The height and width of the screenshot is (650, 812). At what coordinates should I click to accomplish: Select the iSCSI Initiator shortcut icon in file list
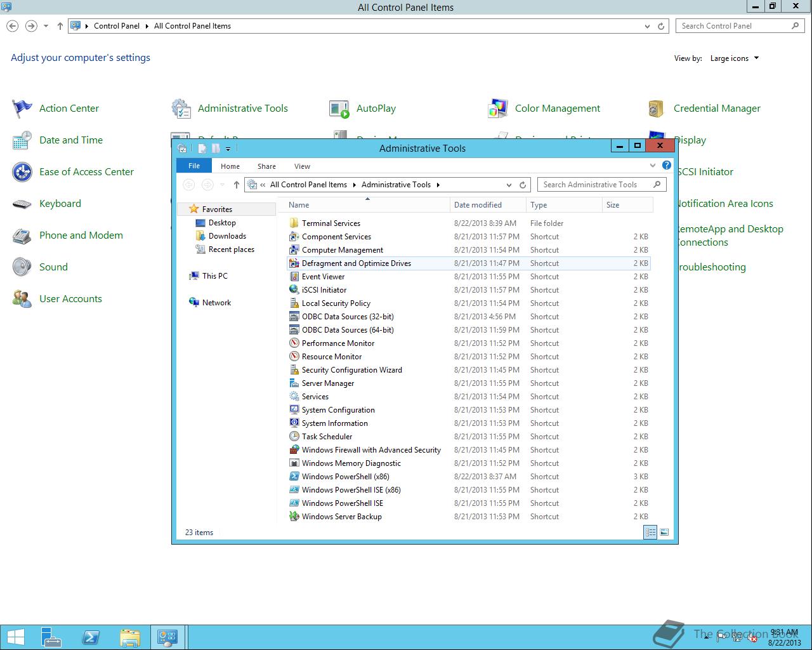(294, 290)
